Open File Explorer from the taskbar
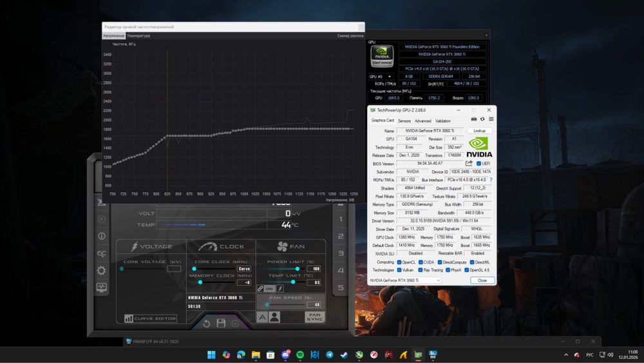Viewport: 644px width, 363px height. coord(256,355)
